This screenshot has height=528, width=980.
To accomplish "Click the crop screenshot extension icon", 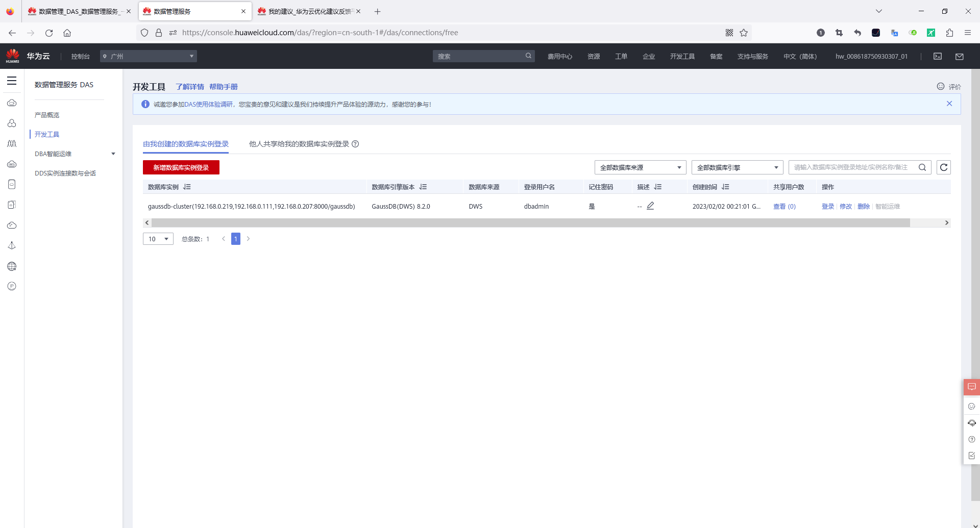I will pyautogui.click(x=839, y=33).
